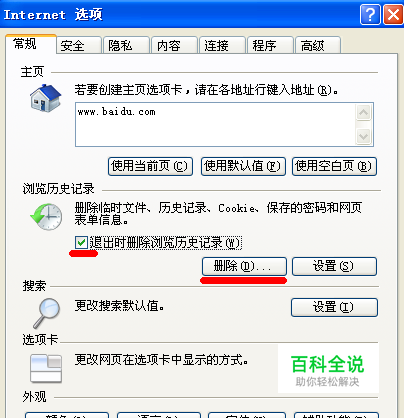
Task: Click the 使用空白页 button
Action: 334,166
